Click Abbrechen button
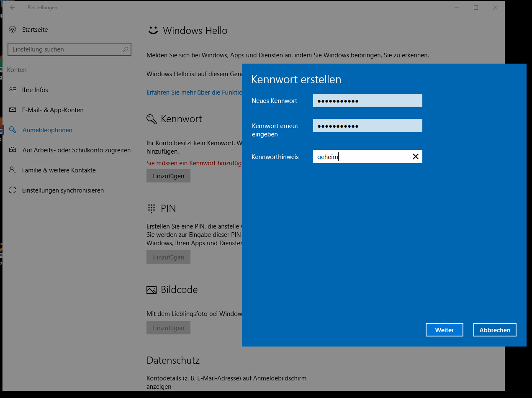The width and height of the screenshot is (532, 398). [x=495, y=330]
